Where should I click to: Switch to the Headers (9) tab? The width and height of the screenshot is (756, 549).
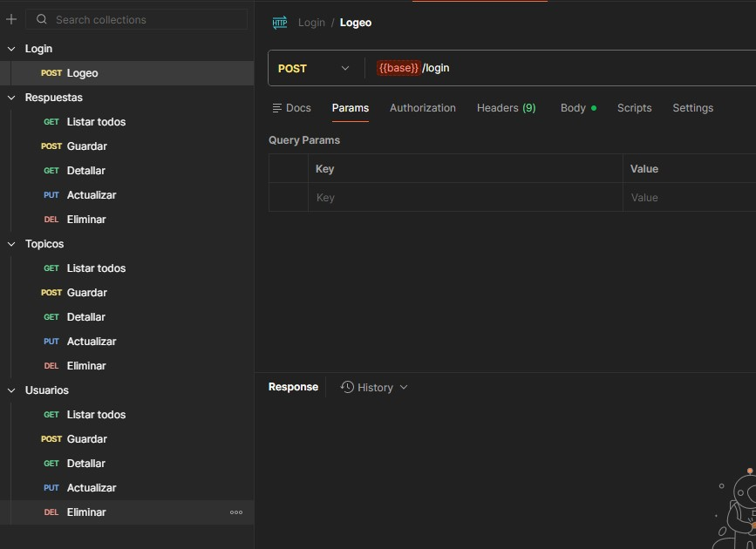tap(506, 108)
